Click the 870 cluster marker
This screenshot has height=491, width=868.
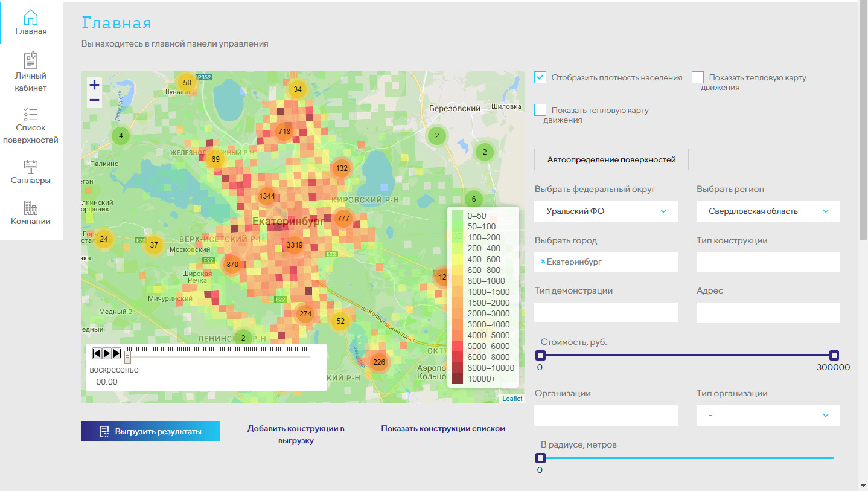[232, 265]
